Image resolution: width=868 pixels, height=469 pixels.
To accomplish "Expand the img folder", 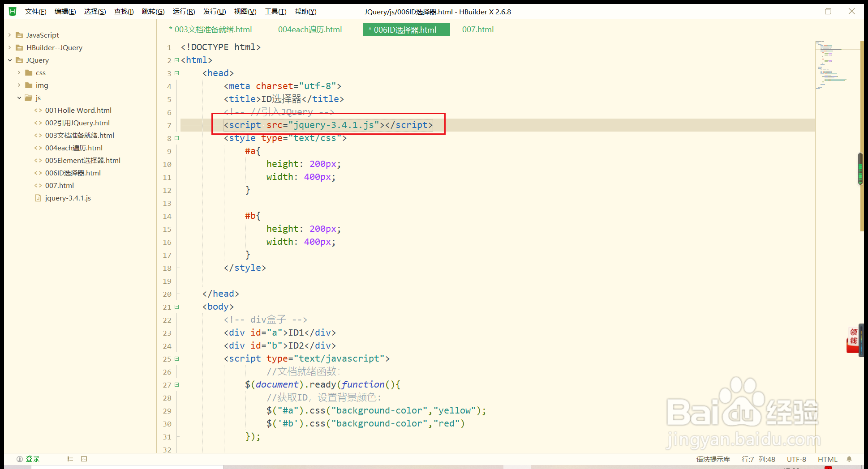I will (19, 85).
